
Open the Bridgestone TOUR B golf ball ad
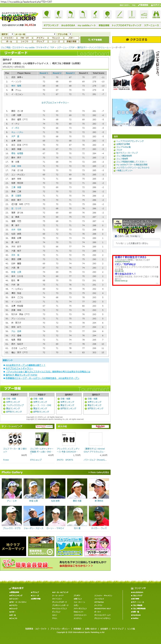click(137, 70)
